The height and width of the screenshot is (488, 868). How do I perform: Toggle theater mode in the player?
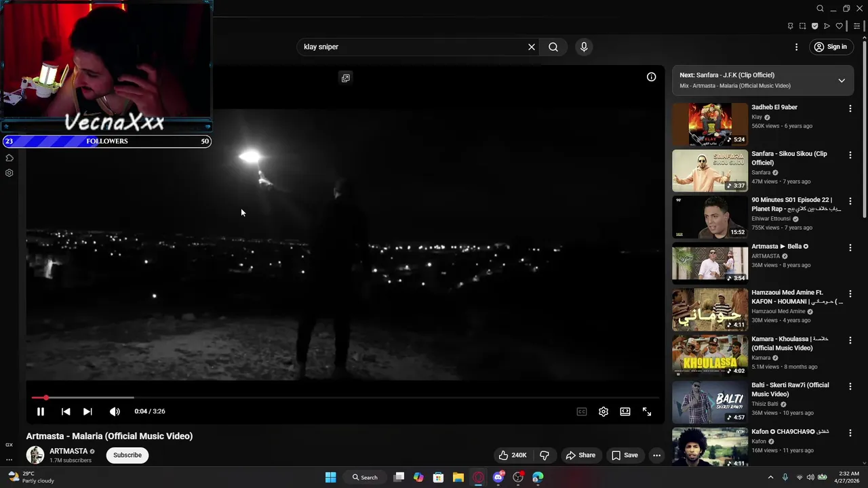tap(625, 411)
